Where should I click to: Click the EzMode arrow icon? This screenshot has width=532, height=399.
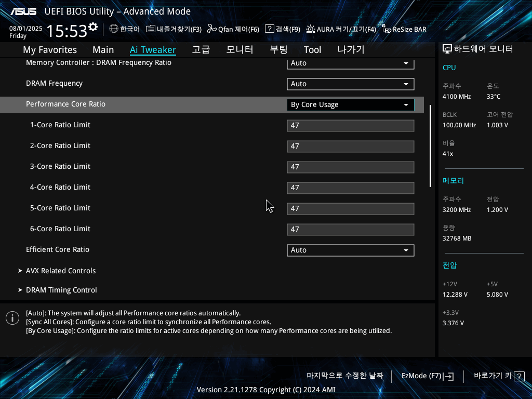coord(448,376)
